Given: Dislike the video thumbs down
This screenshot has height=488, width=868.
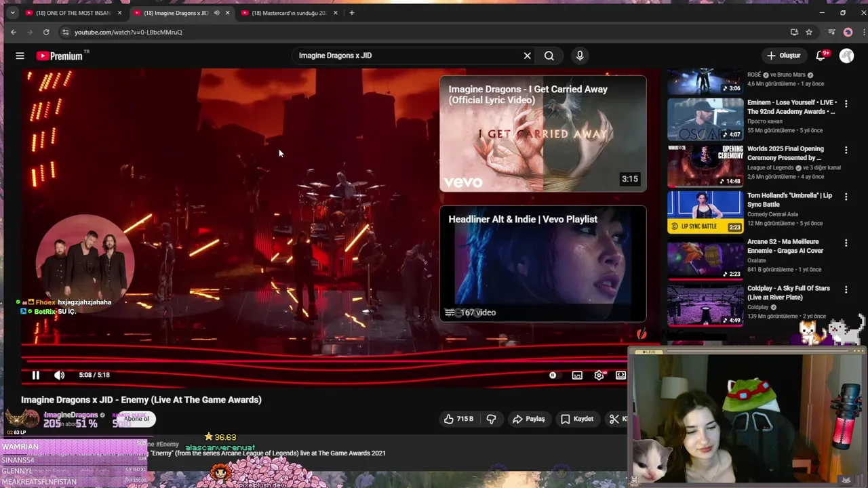Looking at the screenshot, I should pos(491,419).
